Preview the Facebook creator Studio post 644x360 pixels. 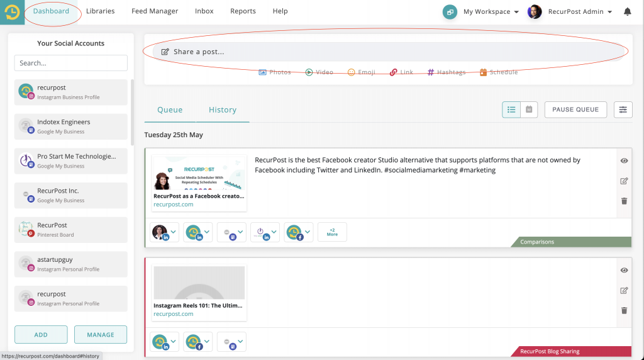(x=624, y=160)
